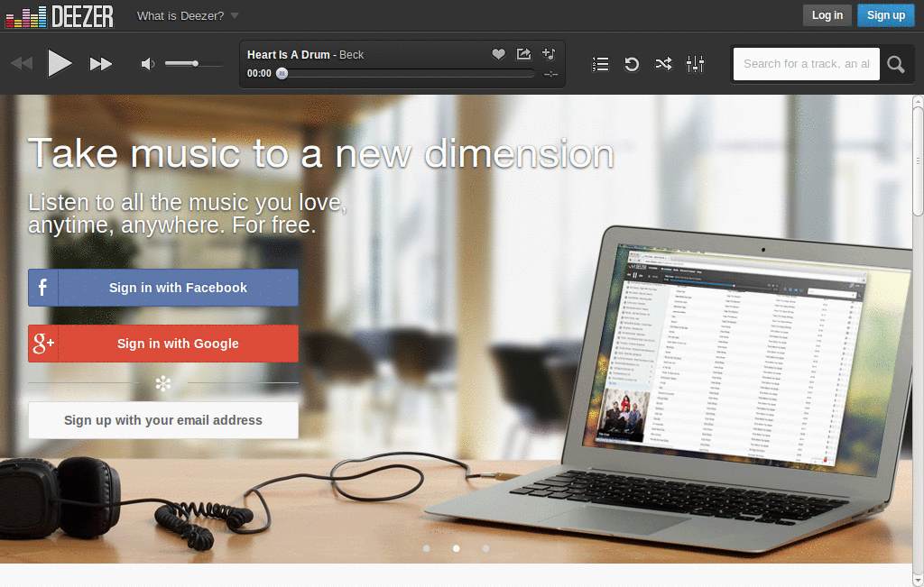The image size is (924, 587).
Task: Select the heart icon to favorite the track
Action: [499, 54]
